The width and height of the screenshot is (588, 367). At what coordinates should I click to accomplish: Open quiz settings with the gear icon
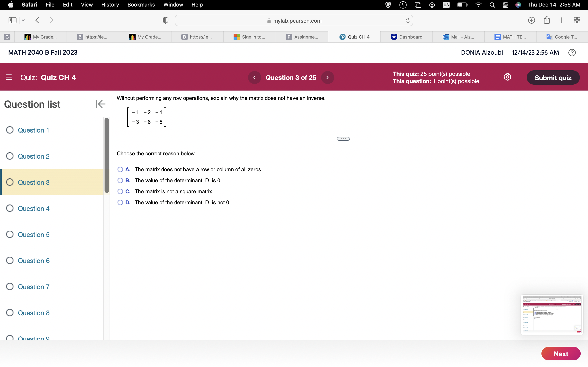(508, 77)
